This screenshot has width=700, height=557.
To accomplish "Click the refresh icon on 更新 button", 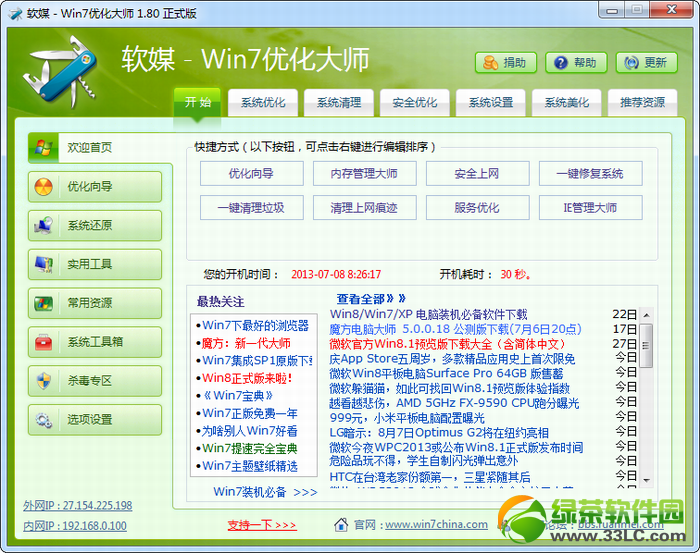I will pos(631,63).
